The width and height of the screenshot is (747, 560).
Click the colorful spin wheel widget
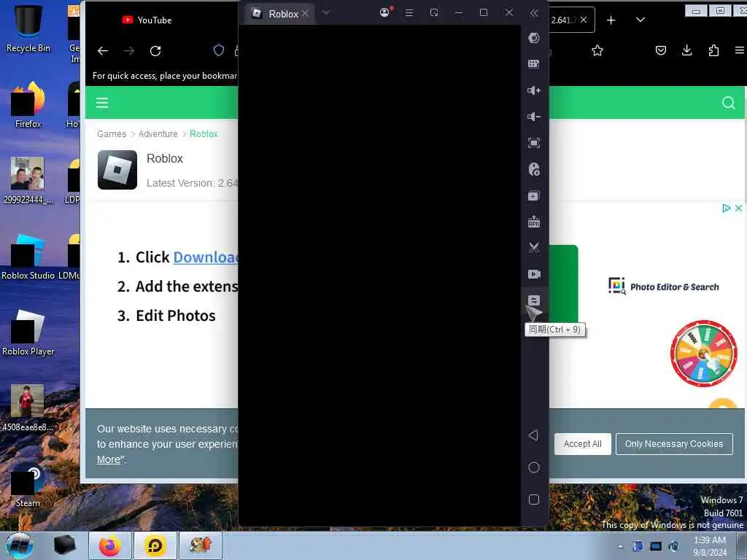pos(704,354)
